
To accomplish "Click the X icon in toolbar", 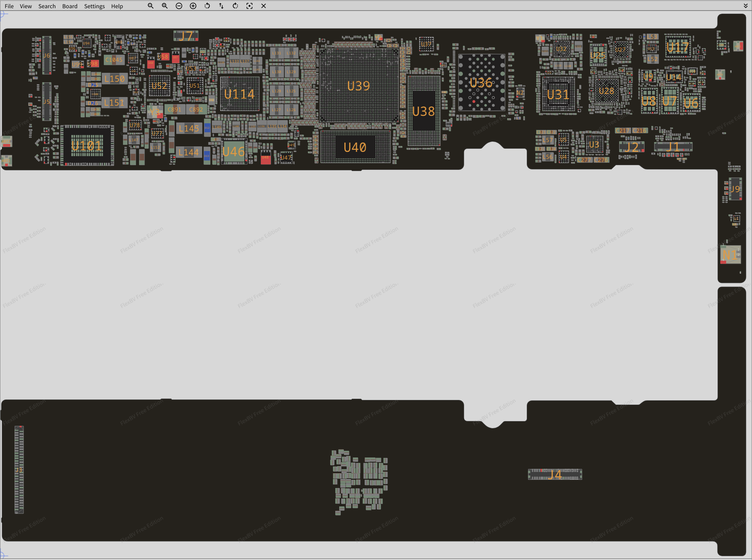I will (x=264, y=6).
